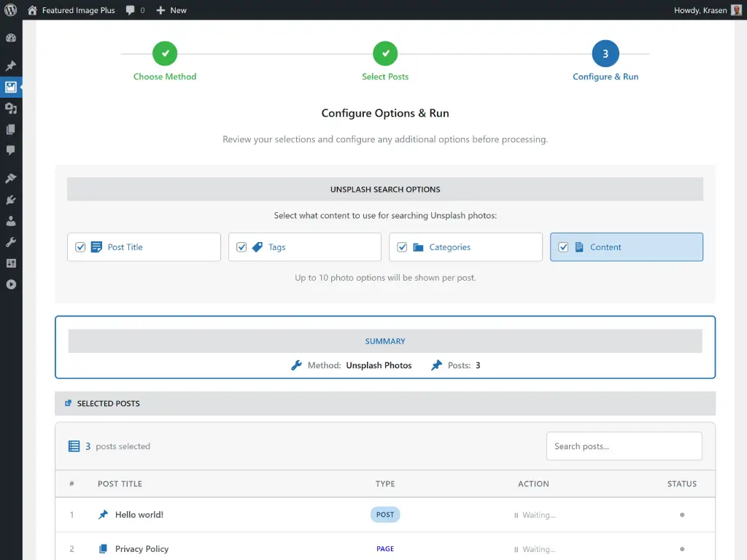Open Appearance using the paintbrush sidebar icon

tap(11, 177)
